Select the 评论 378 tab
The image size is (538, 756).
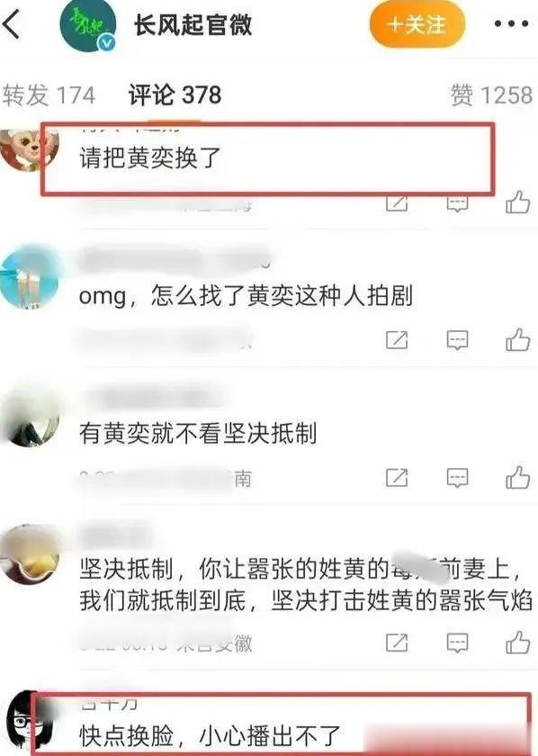pos(175,95)
